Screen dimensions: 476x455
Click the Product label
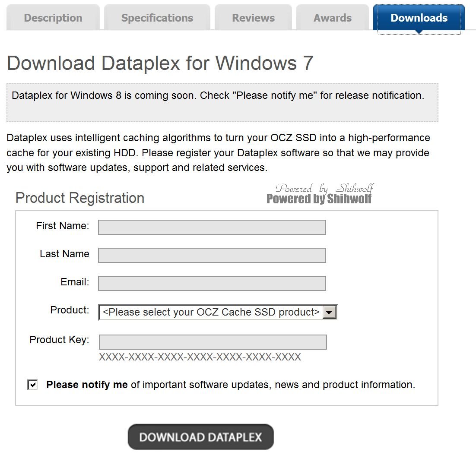70,310
